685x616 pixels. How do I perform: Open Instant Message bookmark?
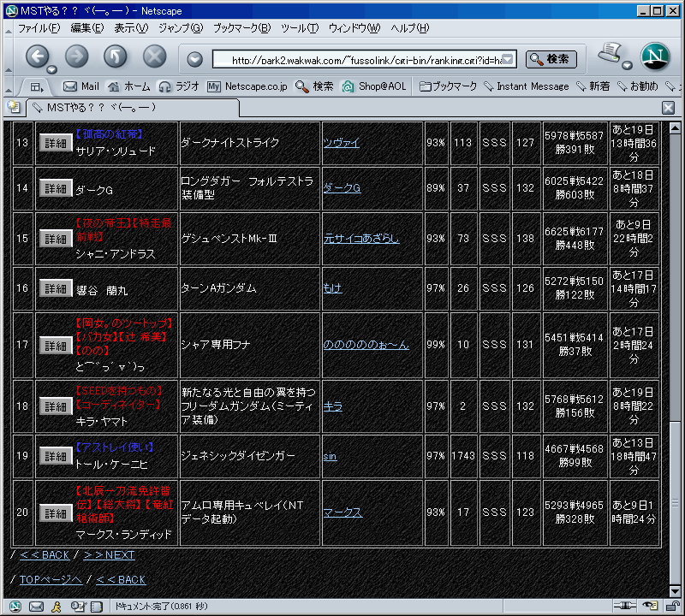[527, 86]
